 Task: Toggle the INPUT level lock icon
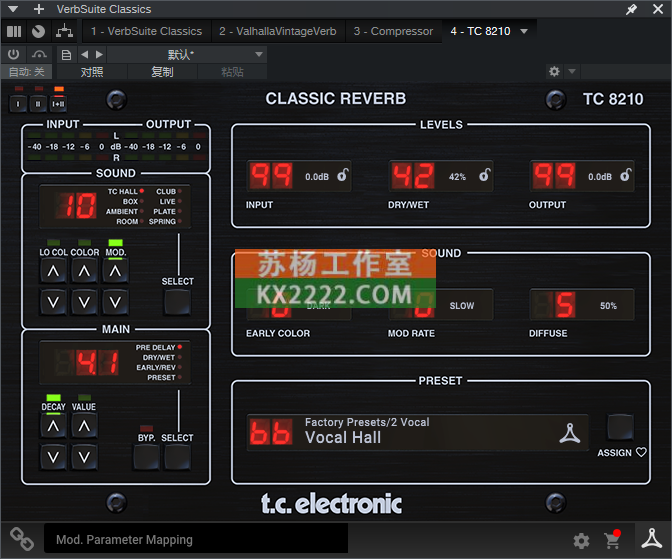point(342,175)
